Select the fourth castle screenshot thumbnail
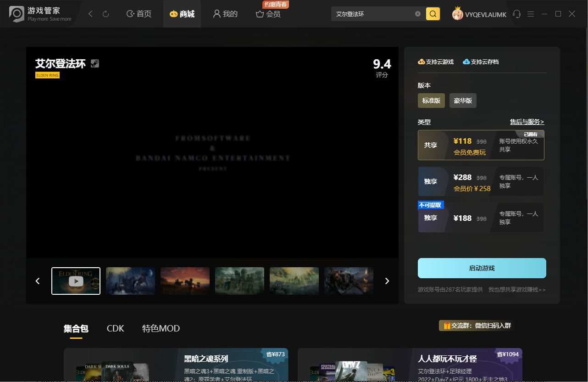The width and height of the screenshot is (588, 382). click(239, 281)
